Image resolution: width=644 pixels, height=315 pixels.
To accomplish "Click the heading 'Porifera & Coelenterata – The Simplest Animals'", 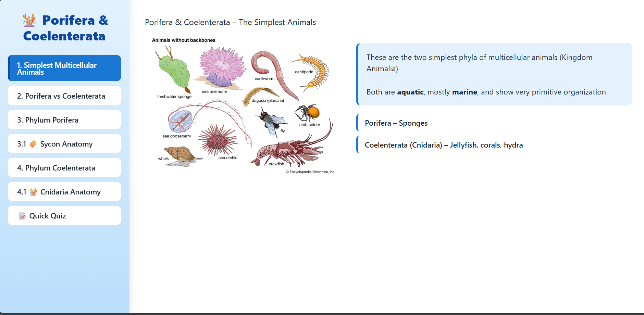I will click(231, 22).
